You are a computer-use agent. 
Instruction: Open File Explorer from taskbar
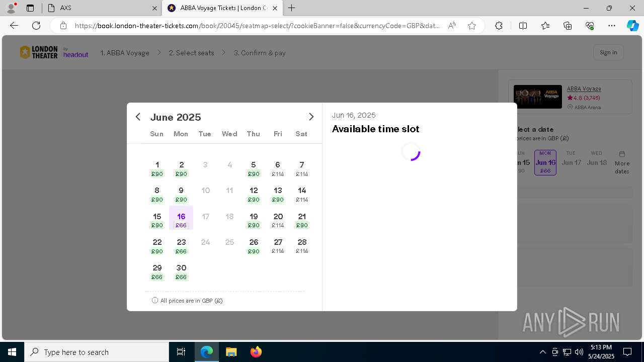pos(231,352)
